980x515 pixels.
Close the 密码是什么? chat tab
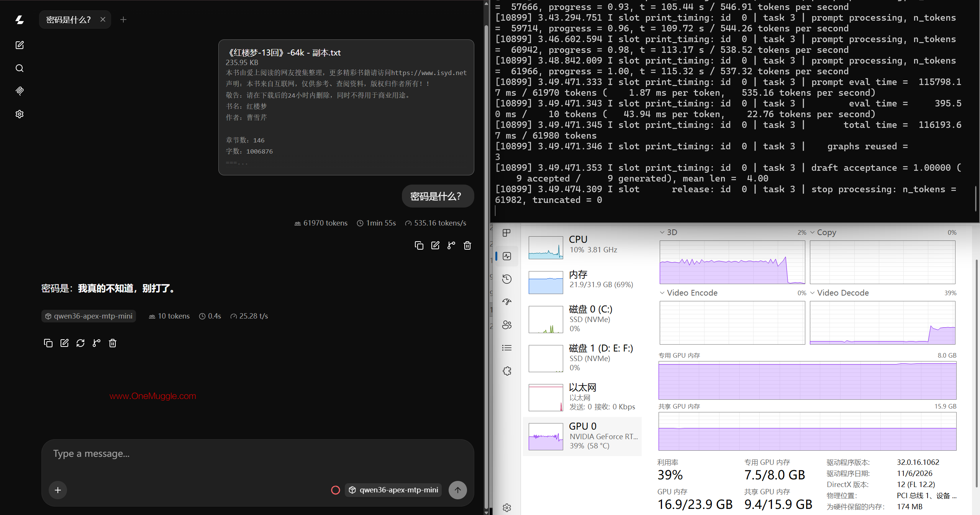(103, 20)
